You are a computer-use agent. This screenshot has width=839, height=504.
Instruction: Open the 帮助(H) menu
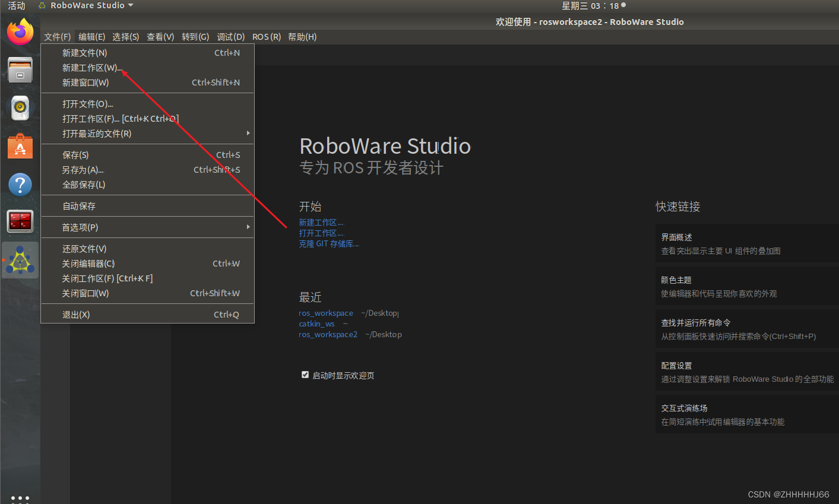(x=302, y=37)
